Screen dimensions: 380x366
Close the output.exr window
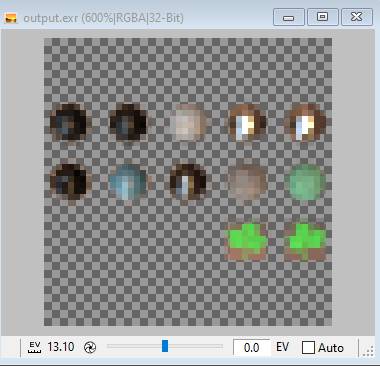pos(357,17)
